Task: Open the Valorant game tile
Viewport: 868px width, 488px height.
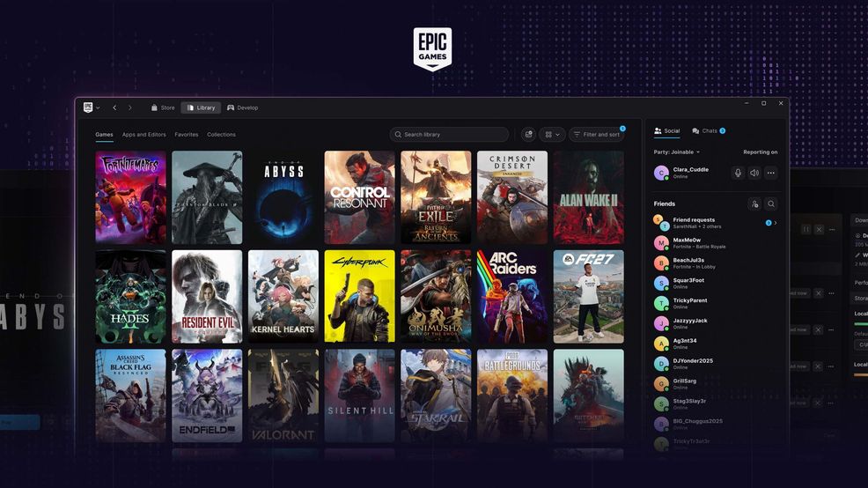Action: (x=283, y=396)
